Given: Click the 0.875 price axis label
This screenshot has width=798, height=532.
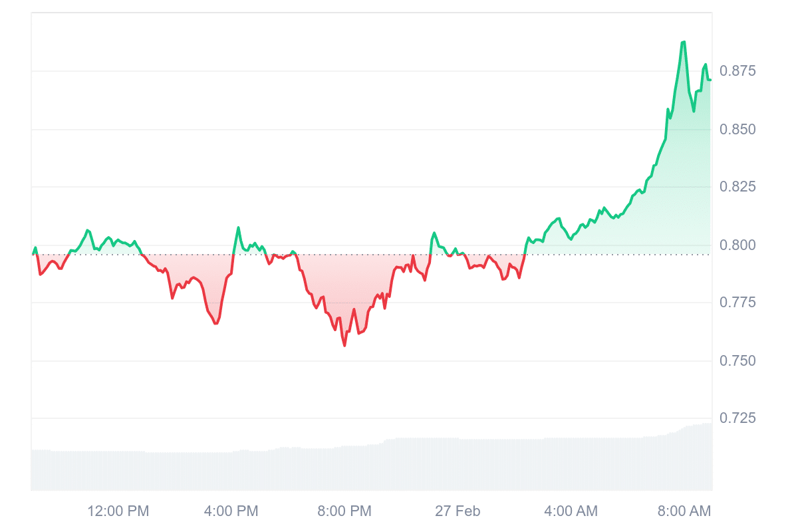Looking at the screenshot, I should (737, 71).
